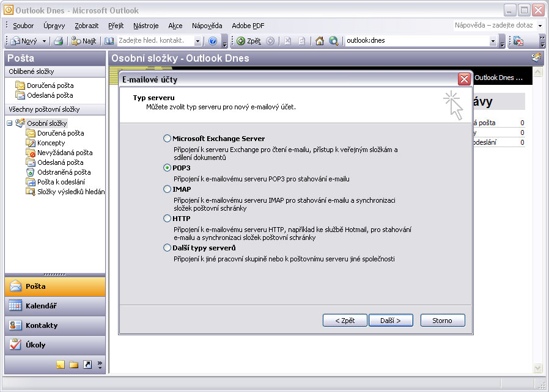The height and width of the screenshot is (392, 549).
Task: Click the print icon in the toolbar
Action: pyautogui.click(x=58, y=41)
